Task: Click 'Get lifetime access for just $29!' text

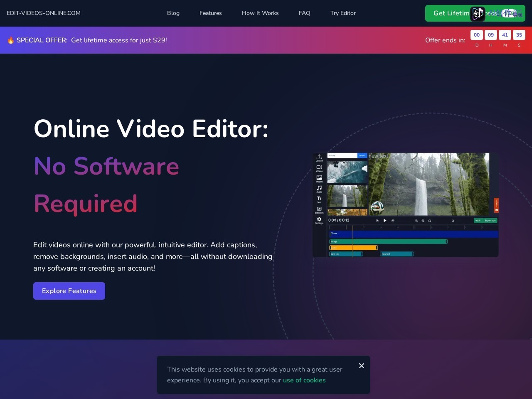Action: point(119,40)
